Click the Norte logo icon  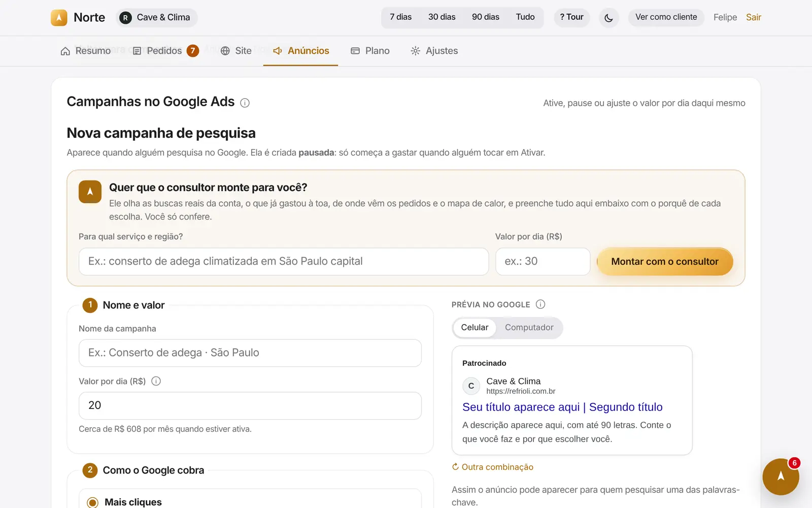59,17
